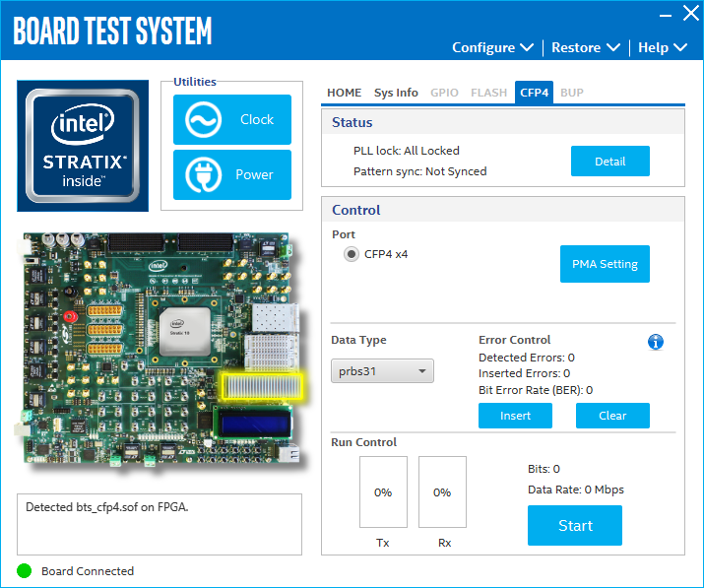Click the Clock waveform icon
The image size is (704, 588).
(201, 120)
